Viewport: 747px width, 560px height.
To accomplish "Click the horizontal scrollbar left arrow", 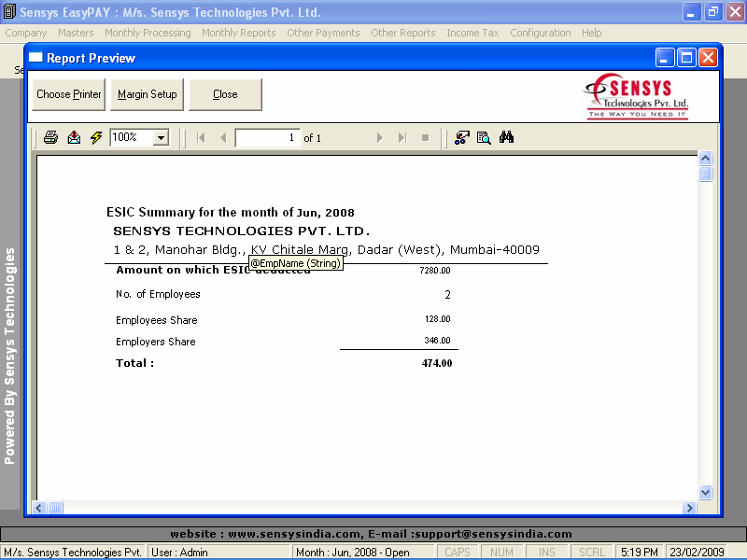I will 39,508.
